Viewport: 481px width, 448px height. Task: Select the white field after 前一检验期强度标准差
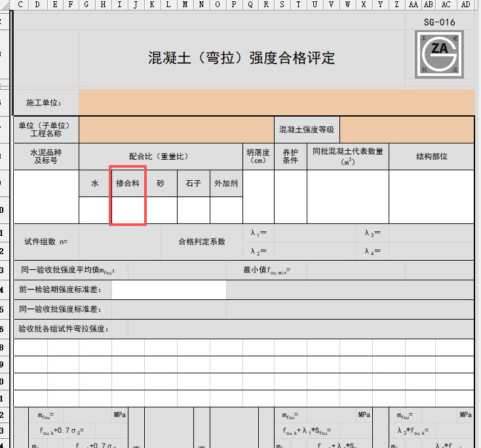[x=169, y=289]
